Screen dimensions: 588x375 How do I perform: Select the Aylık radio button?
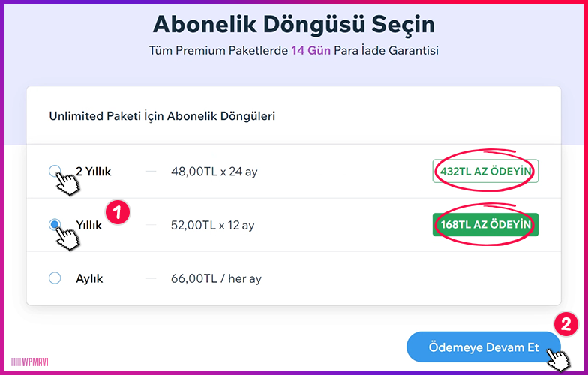pos(55,278)
